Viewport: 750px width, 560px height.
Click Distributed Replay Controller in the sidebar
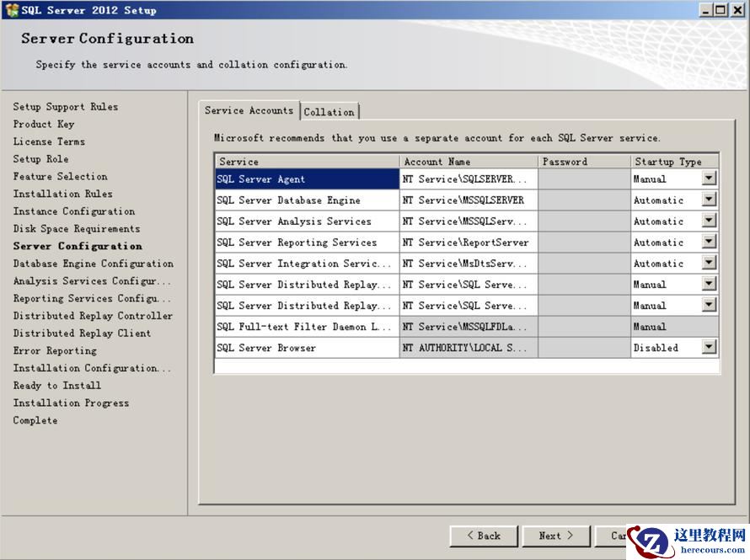93,316
